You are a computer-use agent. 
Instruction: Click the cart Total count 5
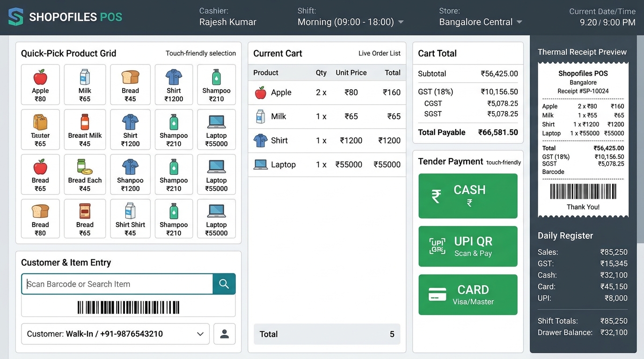[x=392, y=334]
